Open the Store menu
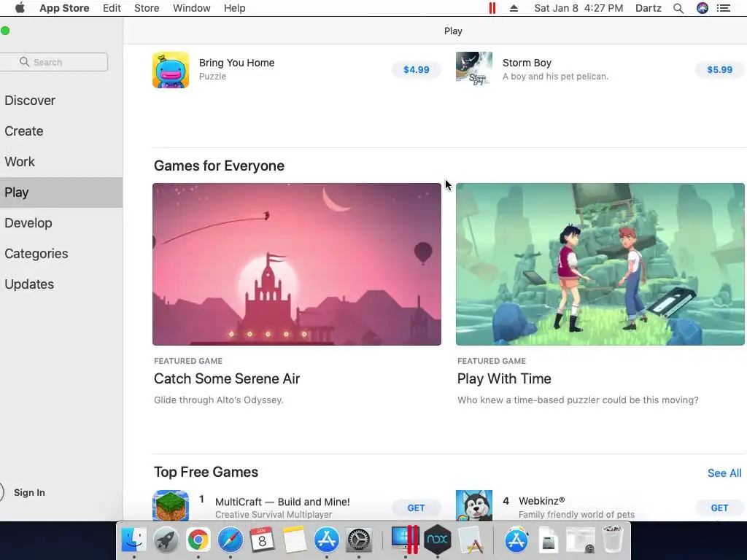 (147, 8)
